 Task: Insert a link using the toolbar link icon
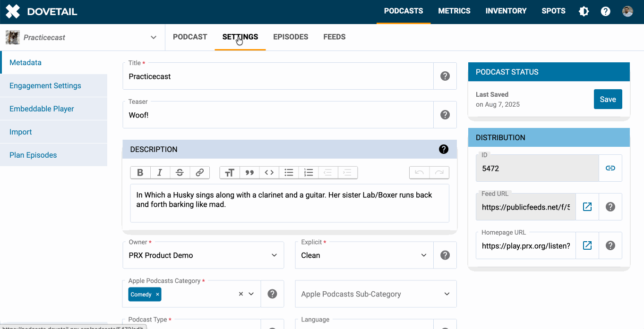[199, 173]
